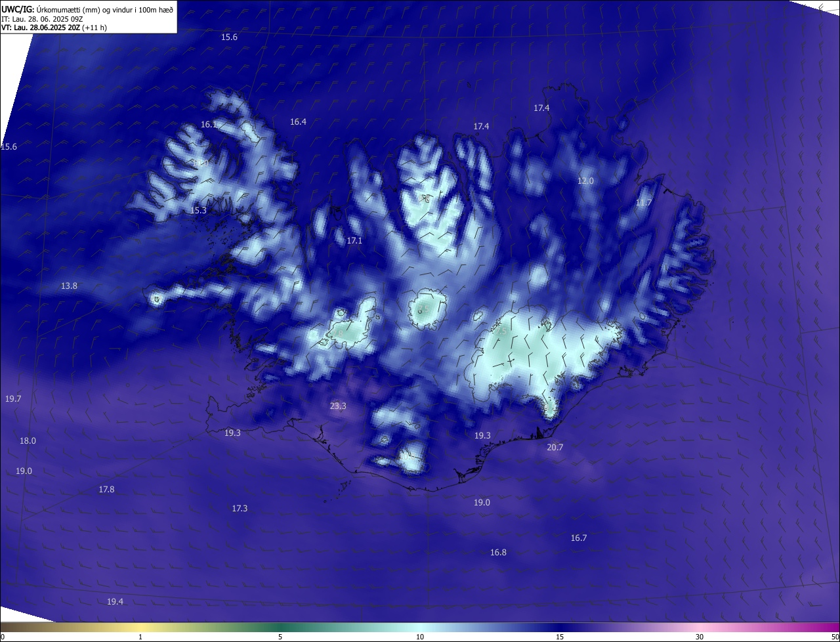Click the 23.3 maximum value in southwest Iceland
This screenshot has height=642, width=840.
coord(338,406)
